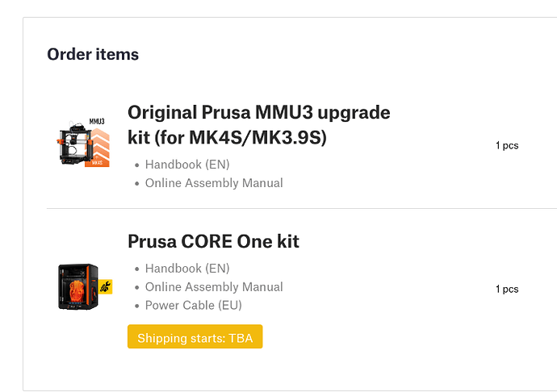Select Handbook (EN) under CORE One kit

click(x=187, y=269)
